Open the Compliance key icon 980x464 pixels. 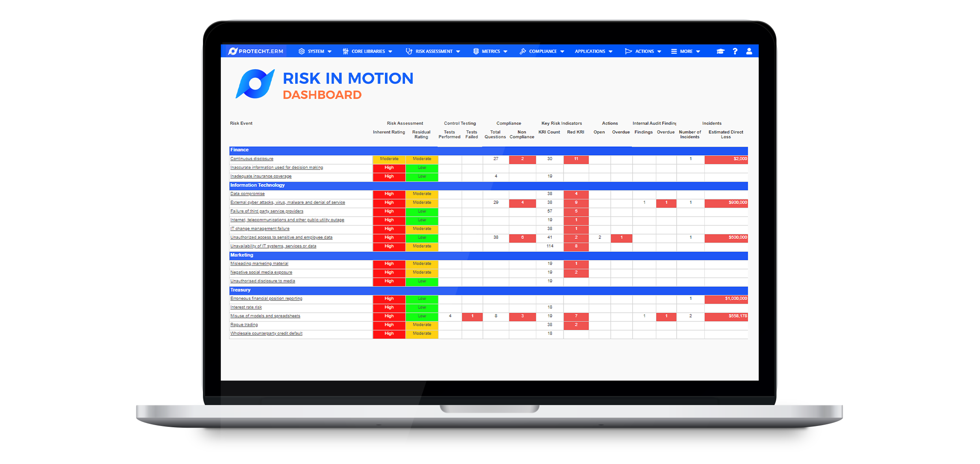[523, 51]
